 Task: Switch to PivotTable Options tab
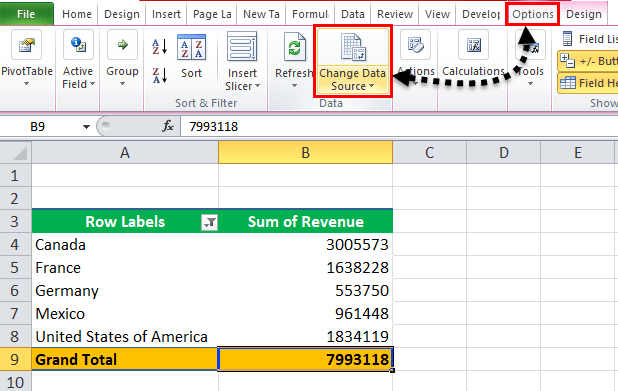coord(532,14)
